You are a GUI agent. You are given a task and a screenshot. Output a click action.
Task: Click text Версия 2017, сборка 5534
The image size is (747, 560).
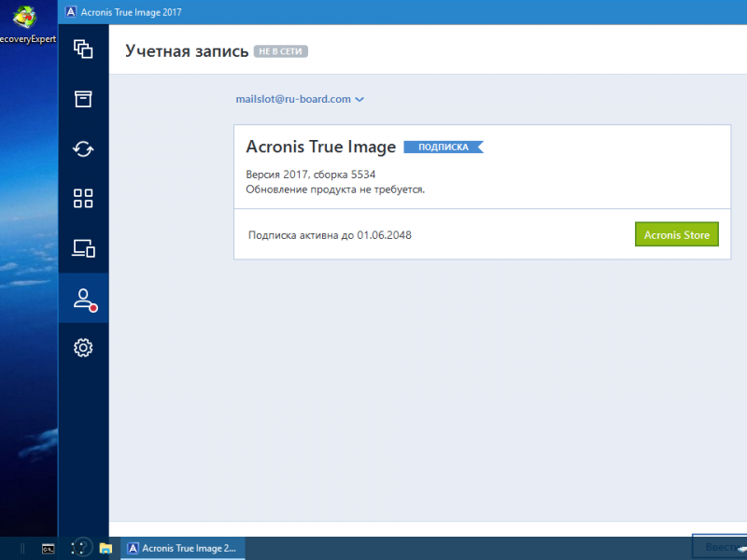coord(311,175)
